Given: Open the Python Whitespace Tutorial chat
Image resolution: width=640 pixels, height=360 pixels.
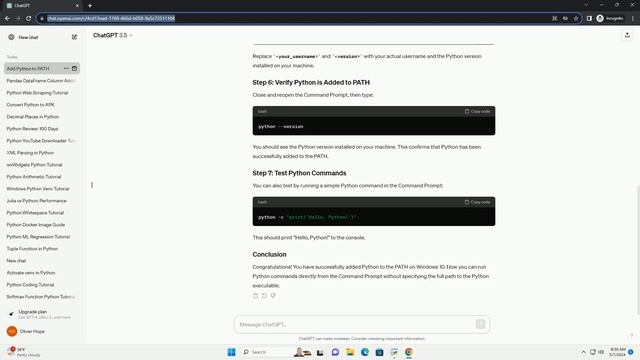Looking at the screenshot, I should click(42, 213).
